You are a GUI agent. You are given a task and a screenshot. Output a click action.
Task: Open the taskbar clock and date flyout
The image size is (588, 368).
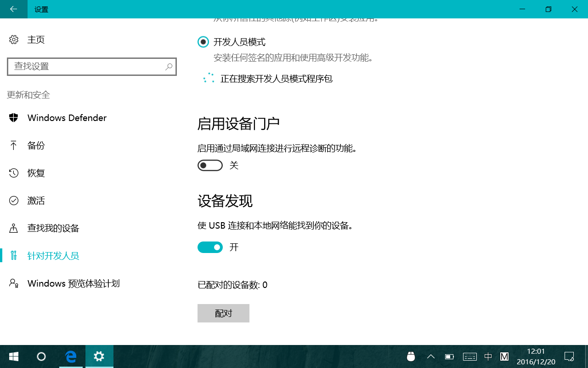pos(536,356)
